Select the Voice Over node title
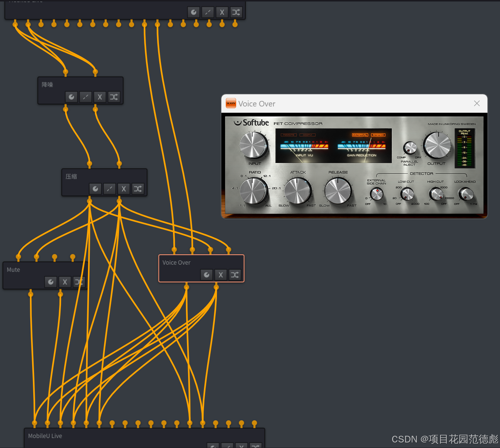Viewport: 500px width, 448px height. (176, 262)
